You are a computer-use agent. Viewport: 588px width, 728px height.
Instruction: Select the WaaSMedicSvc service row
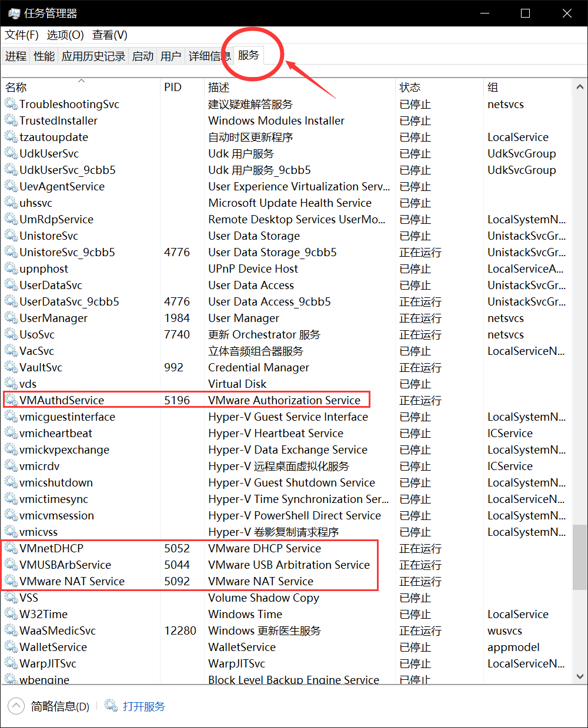pyautogui.click(x=286, y=630)
